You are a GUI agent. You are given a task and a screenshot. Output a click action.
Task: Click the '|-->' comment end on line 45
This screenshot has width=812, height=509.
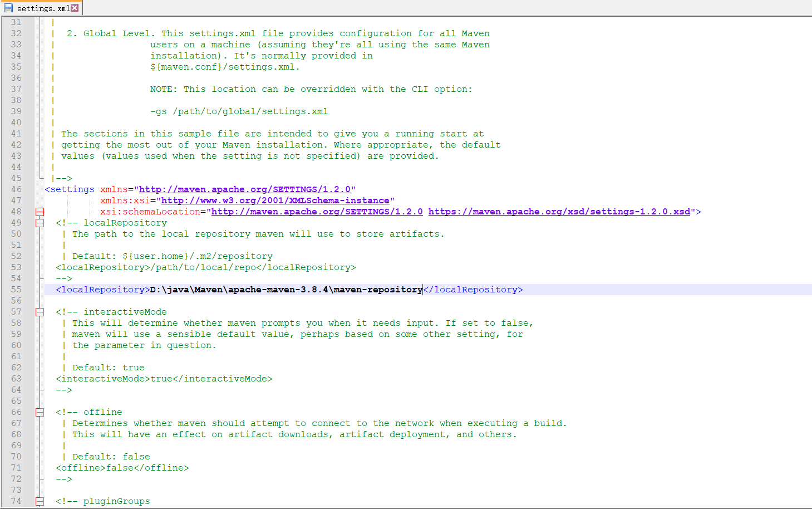[62, 178]
